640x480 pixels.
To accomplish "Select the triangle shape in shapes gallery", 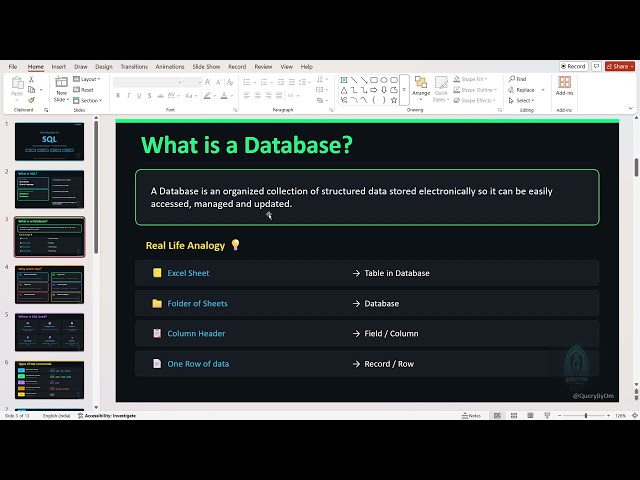I will (344, 90).
